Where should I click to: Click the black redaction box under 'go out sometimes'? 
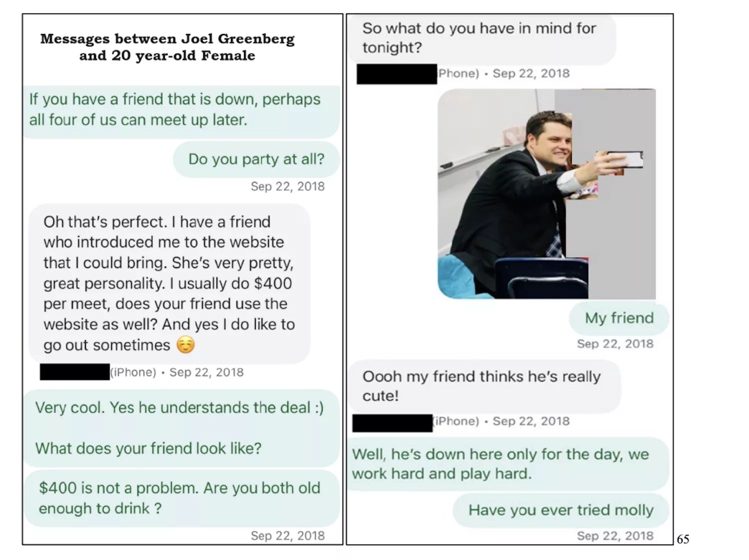(75, 372)
